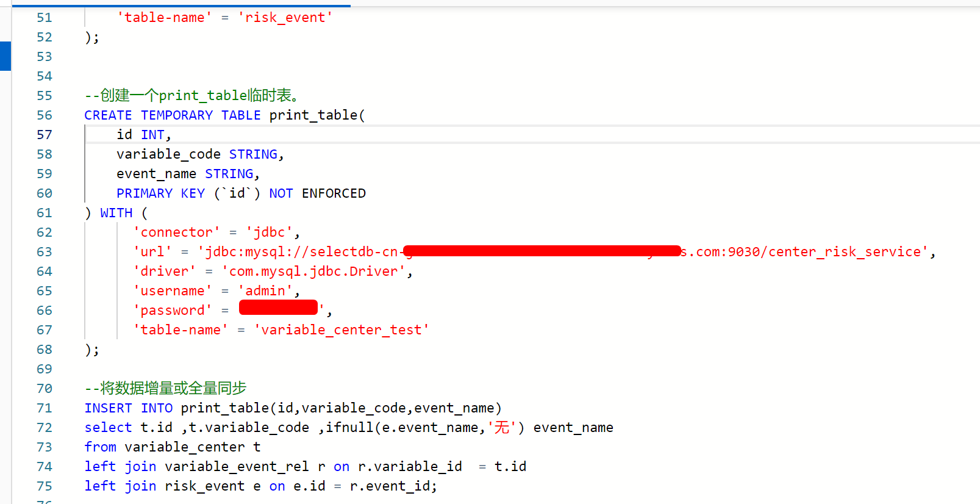980x504 pixels.
Task: Click the 'variable_center_test' table name
Action: (x=342, y=330)
